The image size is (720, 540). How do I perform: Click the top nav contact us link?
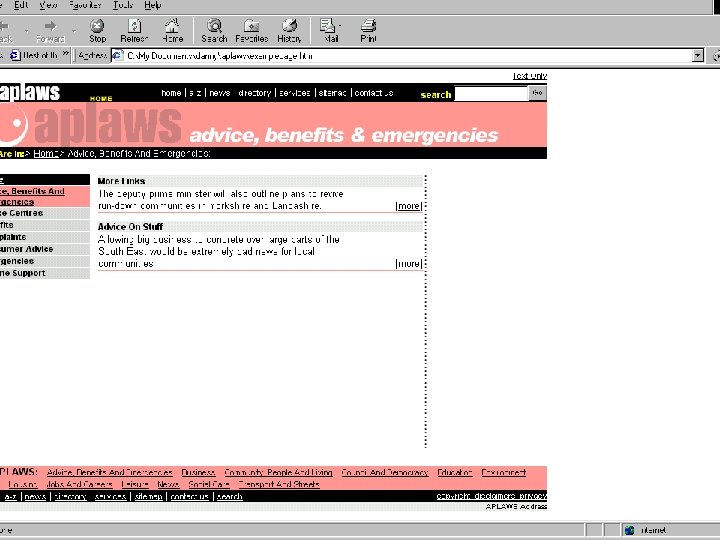tap(374, 93)
